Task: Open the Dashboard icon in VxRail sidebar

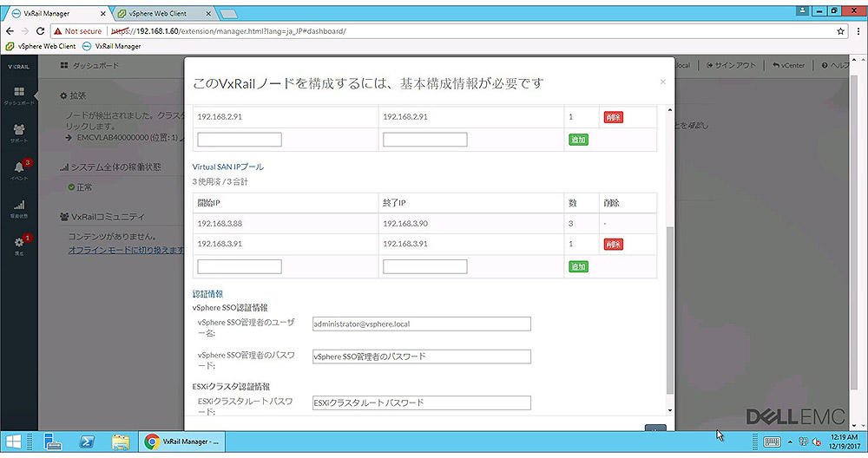Action: [19, 92]
